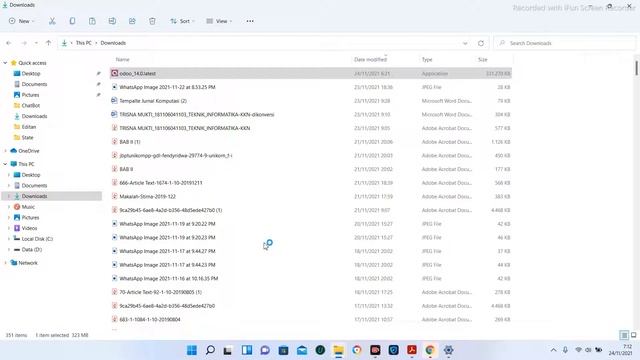Viewport: 640px width, 360px height.
Task: Expand the Network tree node
Action: (x=5, y=263)
